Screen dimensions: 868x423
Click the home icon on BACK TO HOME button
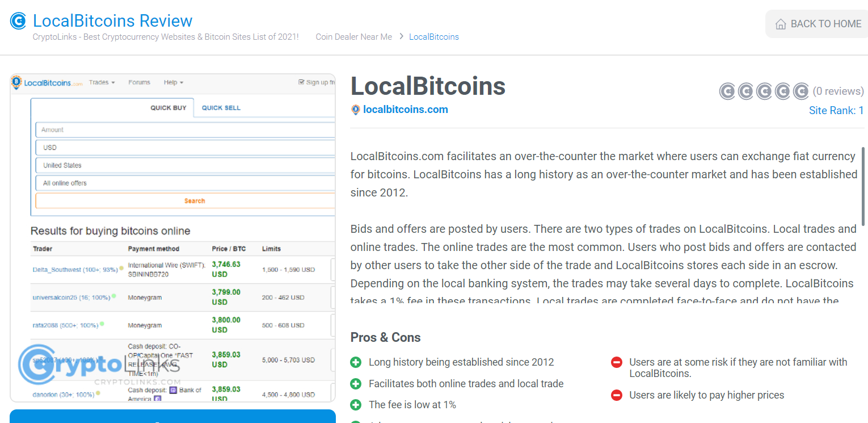click(781, 24)
